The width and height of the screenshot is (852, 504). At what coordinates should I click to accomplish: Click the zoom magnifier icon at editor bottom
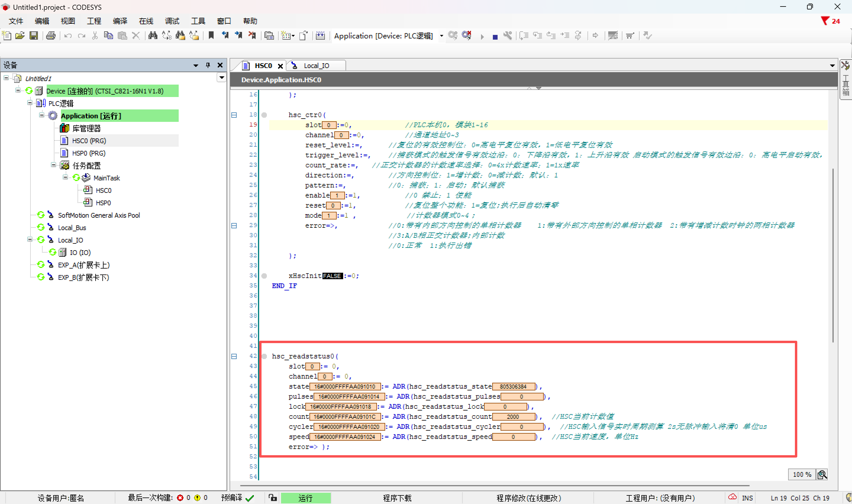[x=822, y=474]
